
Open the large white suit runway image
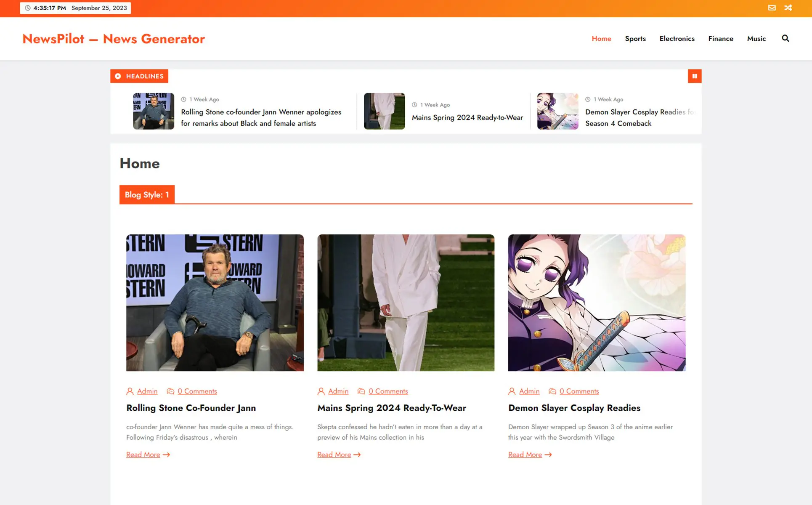pyautogui.click(x=406, y=303)
